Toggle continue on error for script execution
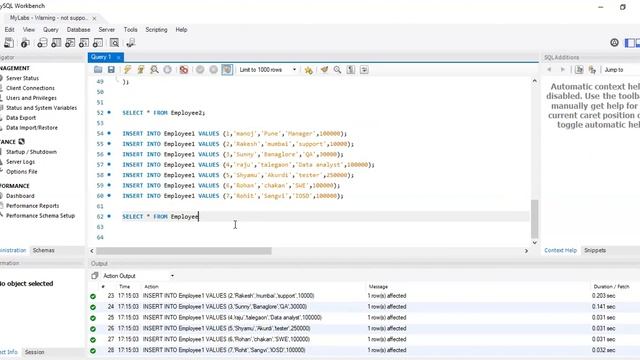This screenshot has height=360, width=640. click(x=184, y=70)
